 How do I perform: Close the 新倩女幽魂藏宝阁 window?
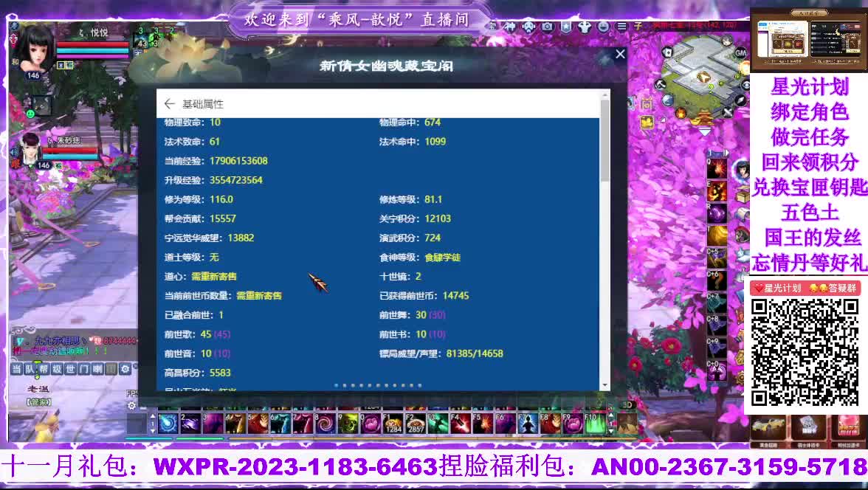[x=620, y=54]
